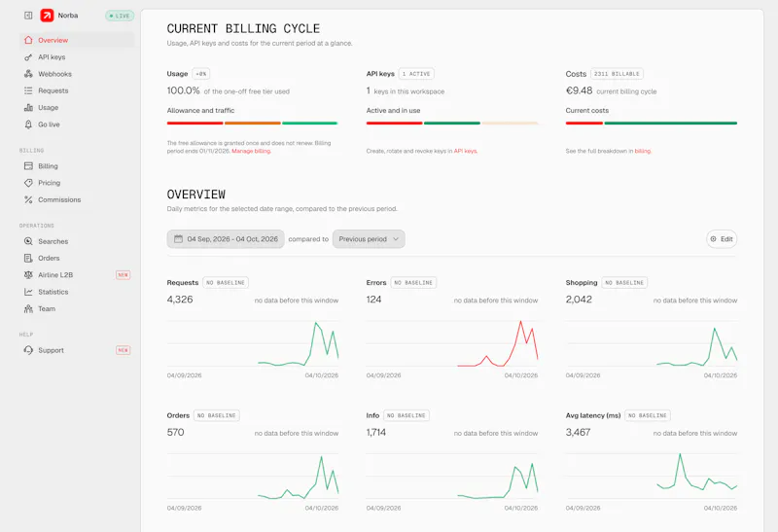Screen dimensions: 778x532
Task: Click the Shopping line chart
Action: coord(652,344)
